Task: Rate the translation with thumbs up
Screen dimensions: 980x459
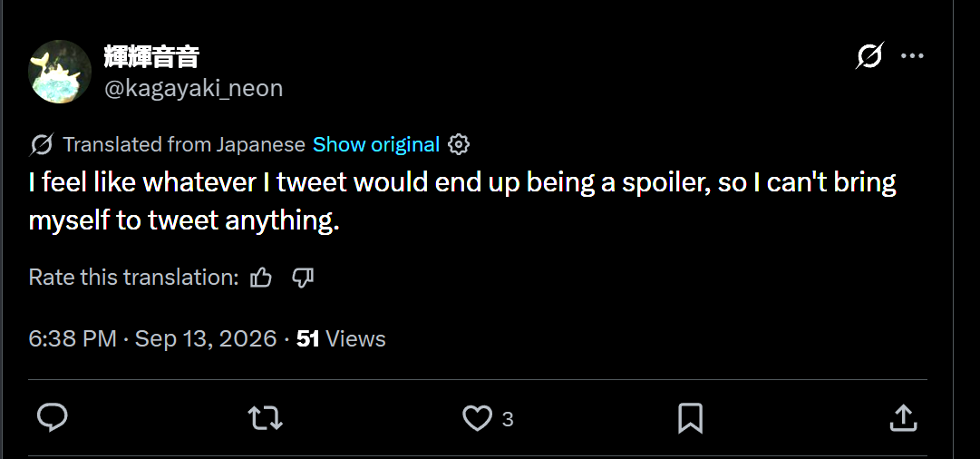Action: [260, 278]
